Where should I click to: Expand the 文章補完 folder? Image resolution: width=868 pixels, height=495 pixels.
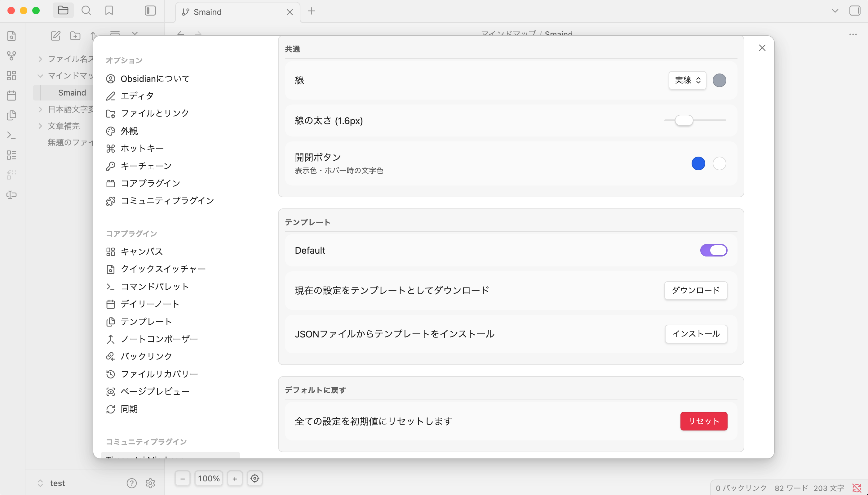[40, 126]
